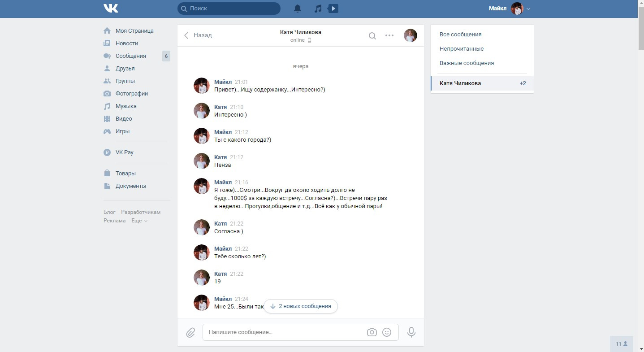This screenshot has height=352, width=644.
Task: Click the camera icon beside Фотографии
Action: [x=107, y=94]
